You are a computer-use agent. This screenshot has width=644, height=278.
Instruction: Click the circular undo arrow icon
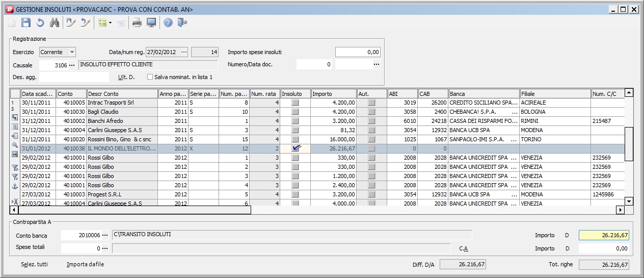(x=40, y=22)
